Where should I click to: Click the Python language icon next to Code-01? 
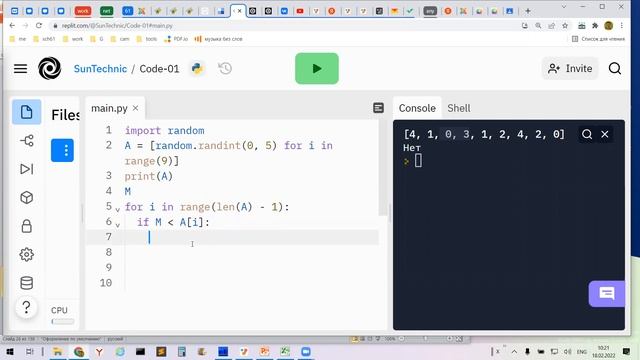tap(197, 68)
